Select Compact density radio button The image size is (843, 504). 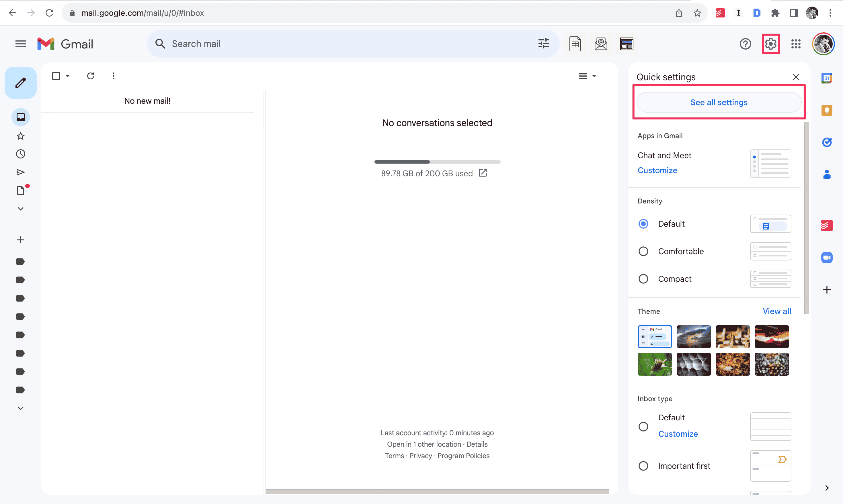[x=644, y=279]
